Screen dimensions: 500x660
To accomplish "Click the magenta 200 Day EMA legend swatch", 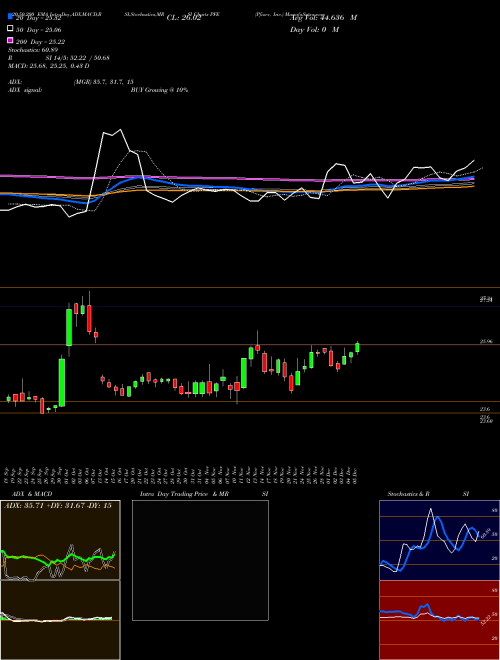I will point(10,41).
